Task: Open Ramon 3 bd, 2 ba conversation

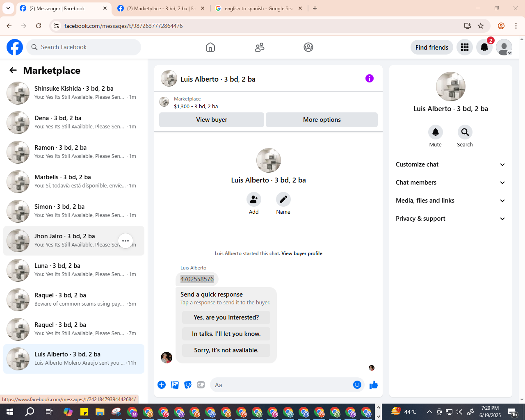Action: [x=74, y=152]
